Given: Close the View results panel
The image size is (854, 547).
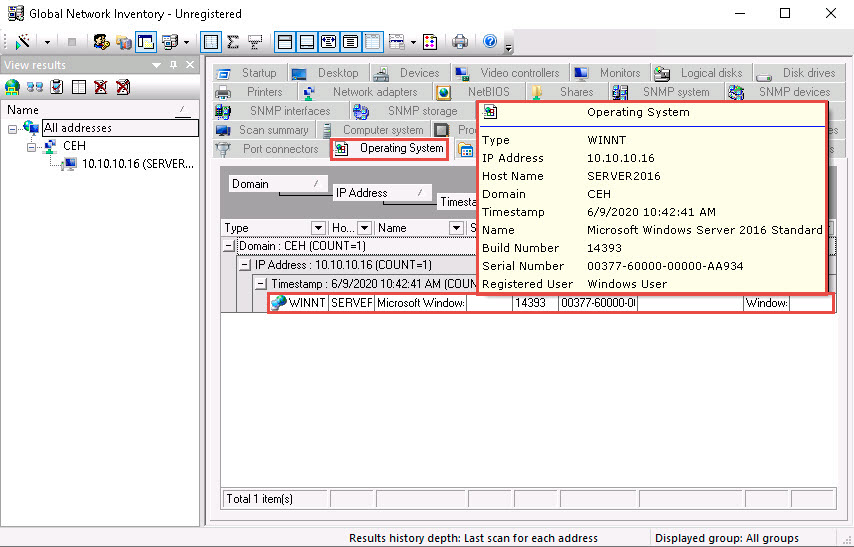Looking at the screenshot, I should [190, 64].
